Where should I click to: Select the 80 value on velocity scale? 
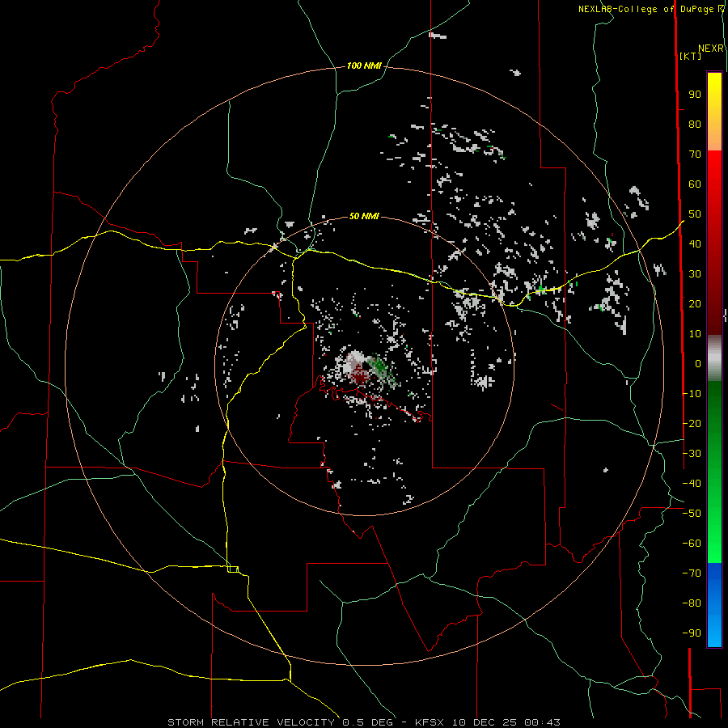click(695, 124)
